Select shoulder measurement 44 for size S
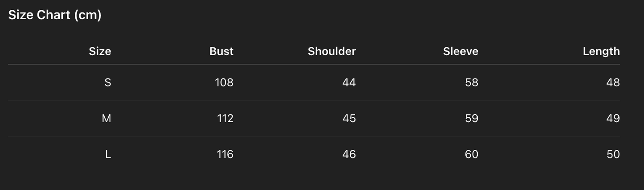The height and width of the screenshot is (190, 644). [349, 83]
